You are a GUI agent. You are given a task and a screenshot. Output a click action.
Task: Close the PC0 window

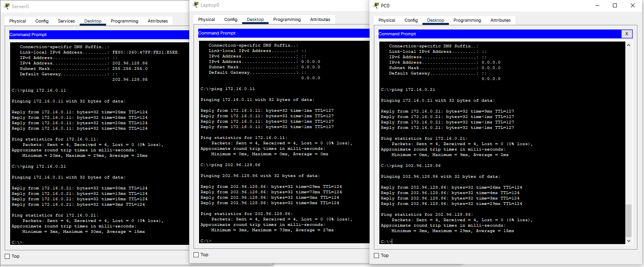pos(633,5)
